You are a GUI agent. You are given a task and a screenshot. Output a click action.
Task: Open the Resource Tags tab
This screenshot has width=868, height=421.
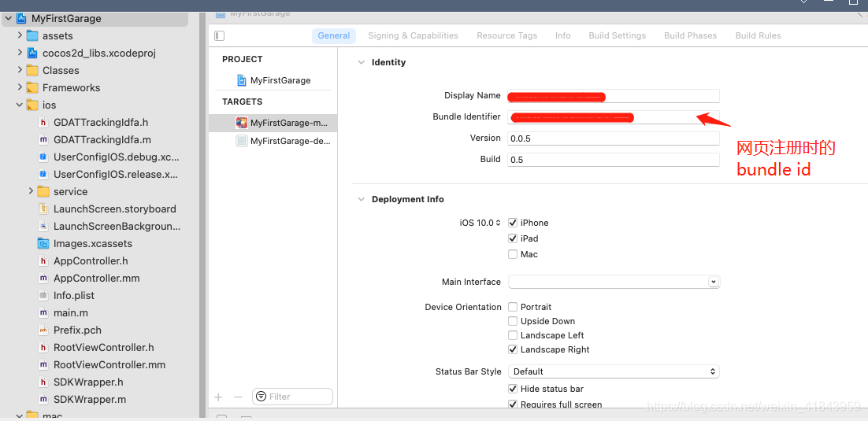(507, 35)
